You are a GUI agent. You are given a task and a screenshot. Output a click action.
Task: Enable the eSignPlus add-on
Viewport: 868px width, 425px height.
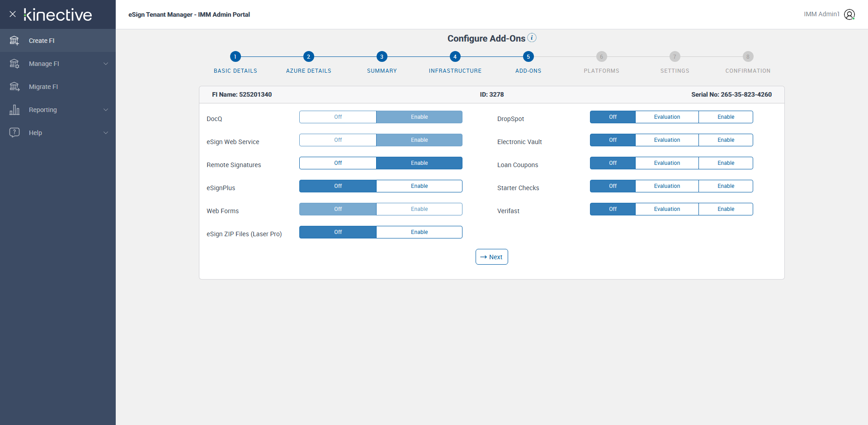(420, 186)
